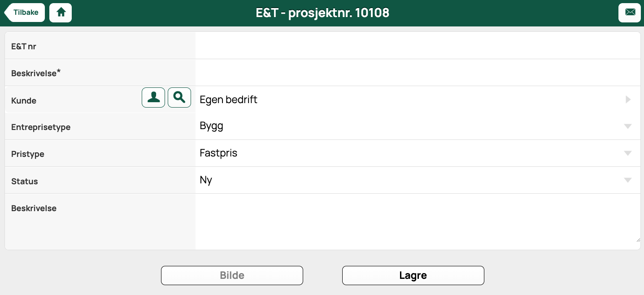
Task: Click the Bygg entreprisetype value
Action: click(212, 126)
